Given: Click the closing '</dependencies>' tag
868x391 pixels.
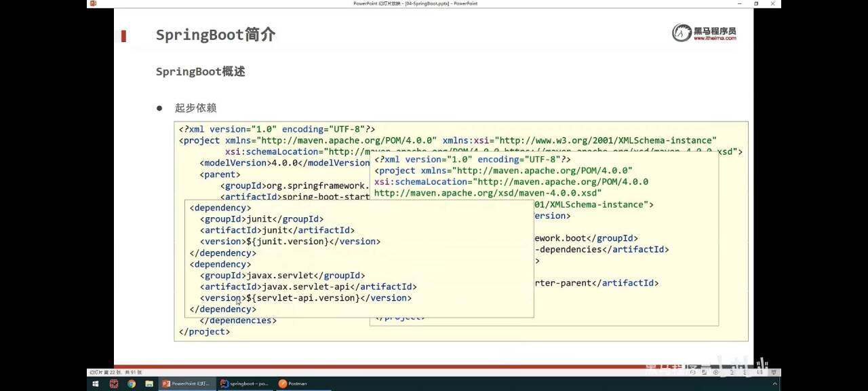Looking at the screenshot, I should [x=238, y=320].
